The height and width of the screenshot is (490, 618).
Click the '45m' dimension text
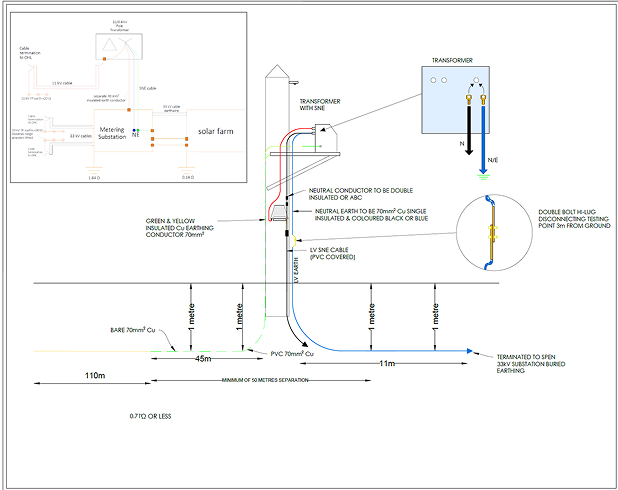pyautogui.click(x=203, y=359)
